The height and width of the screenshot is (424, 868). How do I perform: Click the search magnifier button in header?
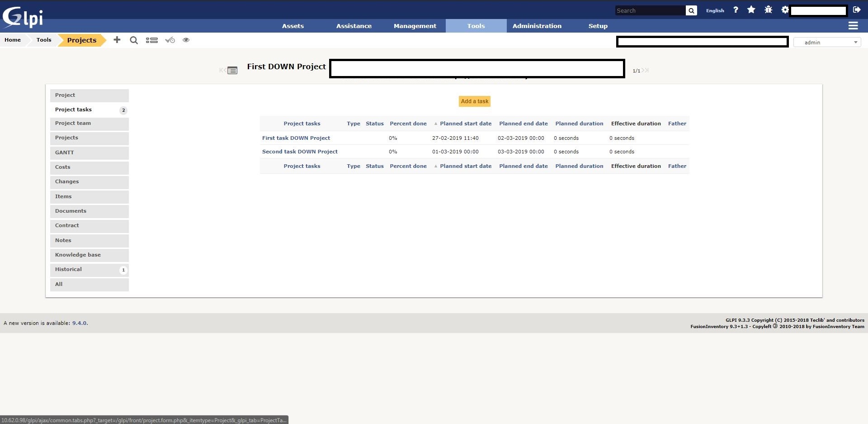click(x=691, y=10)
